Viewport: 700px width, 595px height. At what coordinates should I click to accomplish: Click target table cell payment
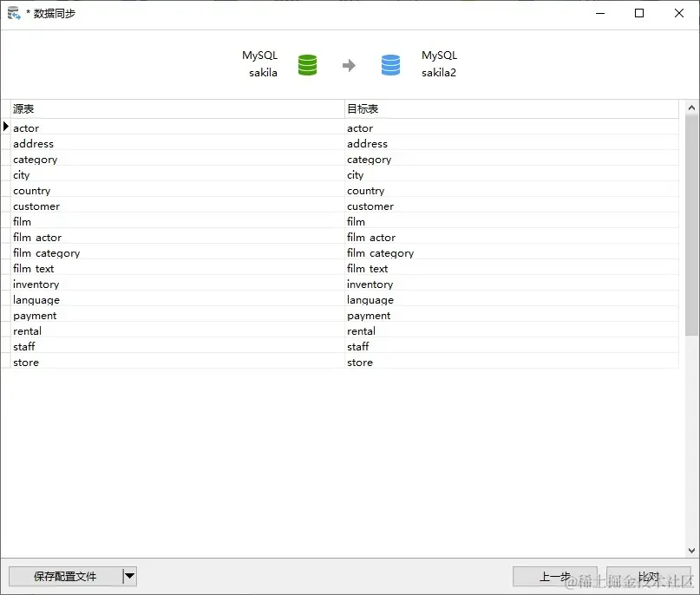(512, 314)
